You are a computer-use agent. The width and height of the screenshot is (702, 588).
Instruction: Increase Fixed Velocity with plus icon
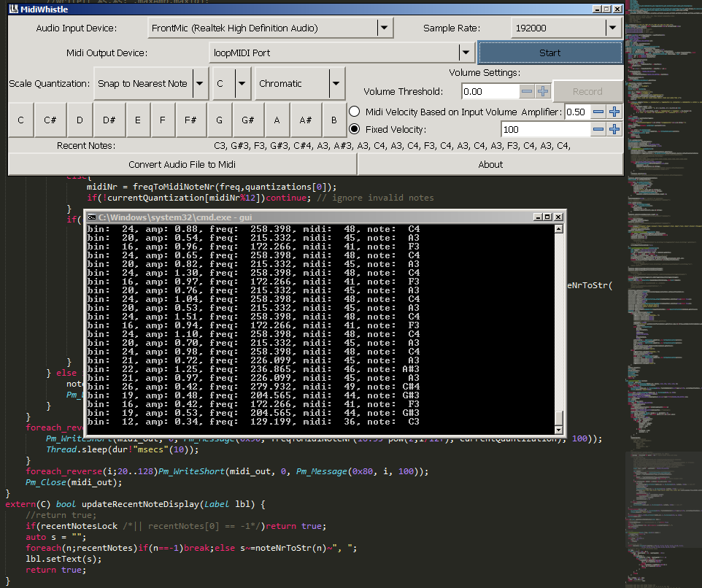[x=614, y=129]
